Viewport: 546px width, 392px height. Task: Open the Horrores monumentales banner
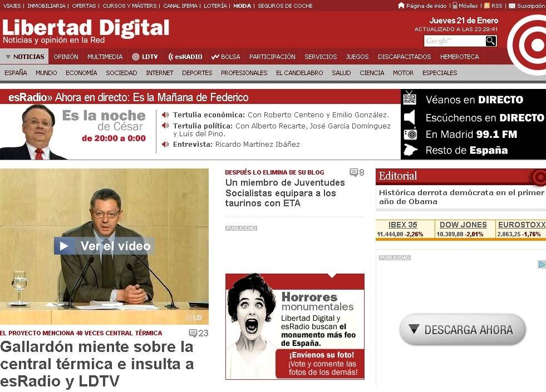[x=295, y=326]
